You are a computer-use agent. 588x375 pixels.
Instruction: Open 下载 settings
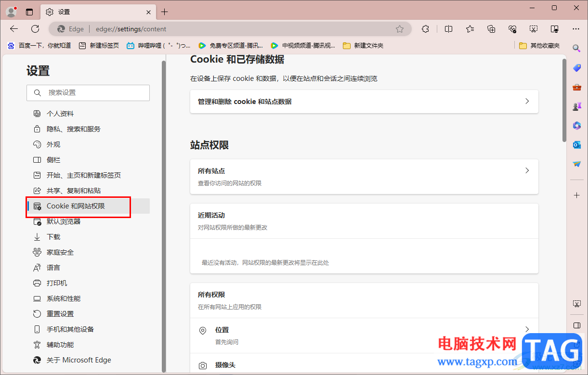88,237
